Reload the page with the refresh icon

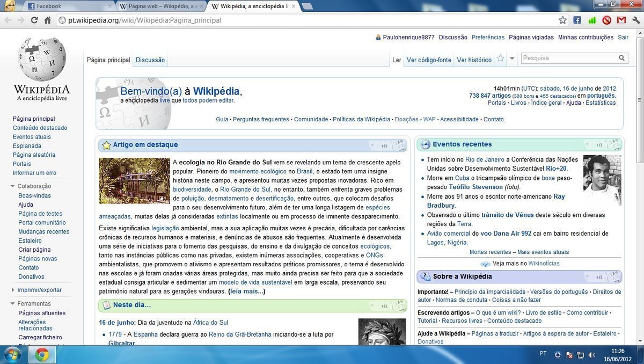34,20
